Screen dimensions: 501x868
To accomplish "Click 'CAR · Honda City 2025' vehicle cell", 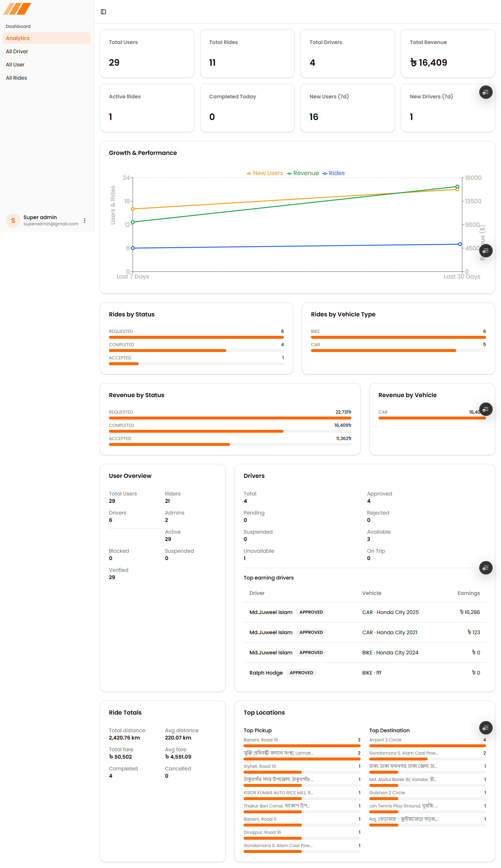I will 390,612.
